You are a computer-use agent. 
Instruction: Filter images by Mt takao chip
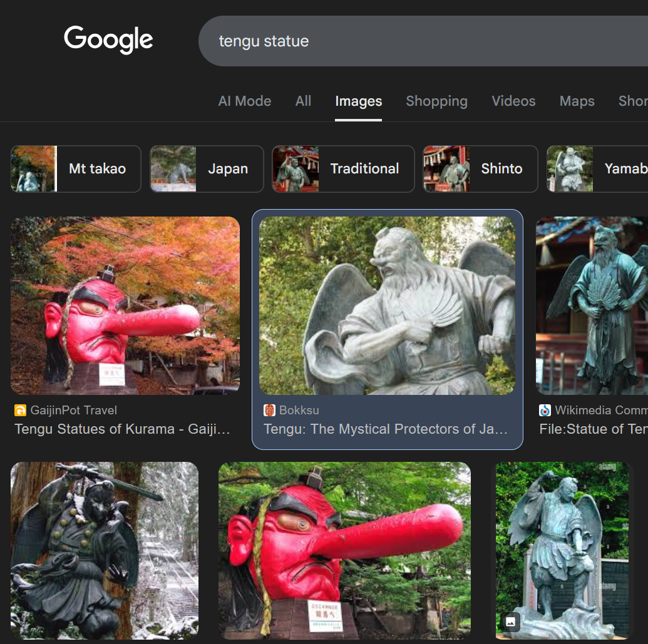point(76,168)
